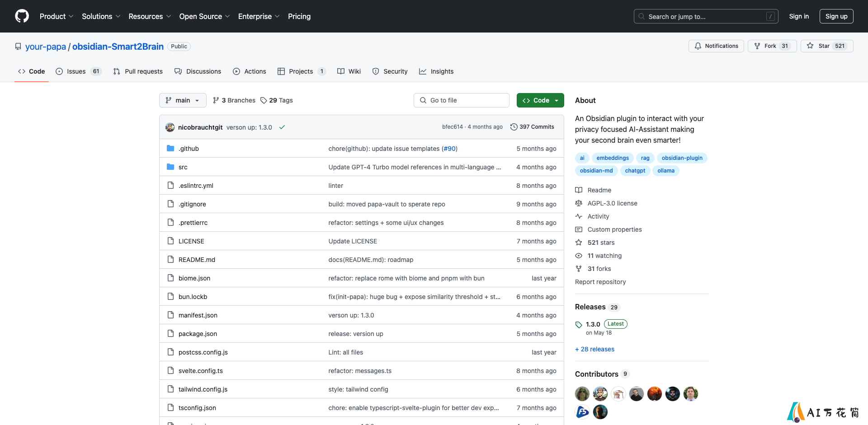Open the blue logo contributor avatar
This screenshot has width=868, height=425.
click(x=582, y=412)
